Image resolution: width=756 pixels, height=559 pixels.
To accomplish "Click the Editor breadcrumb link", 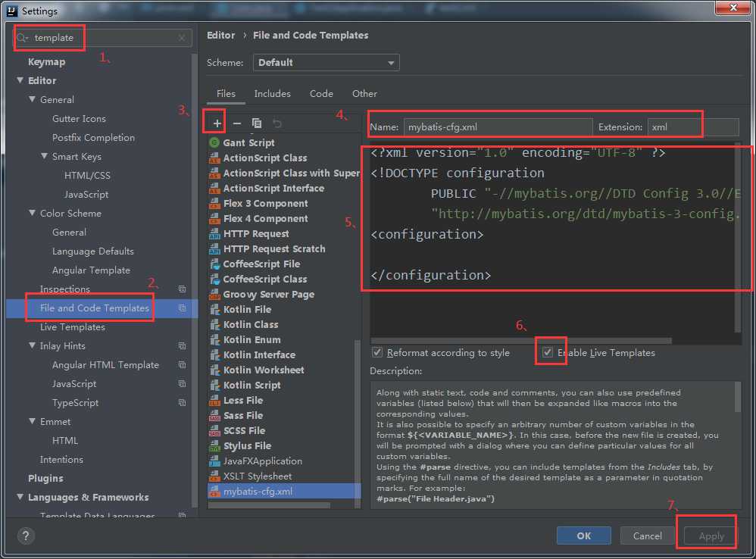I will click(x=221, y=35).
